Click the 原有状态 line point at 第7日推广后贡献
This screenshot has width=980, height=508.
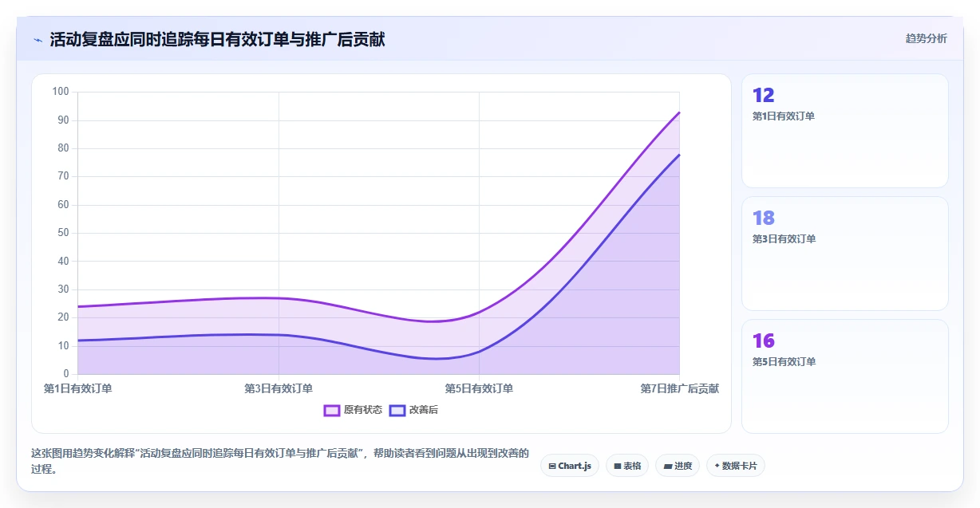coord(679,112)
